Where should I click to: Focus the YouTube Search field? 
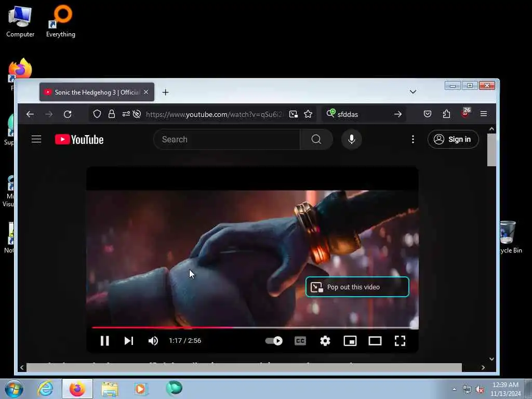coord(227,139)
